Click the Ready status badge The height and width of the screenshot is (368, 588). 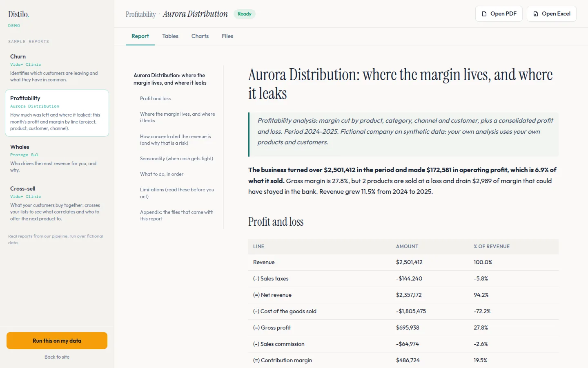pyautogui.click(x=245, y=14)
